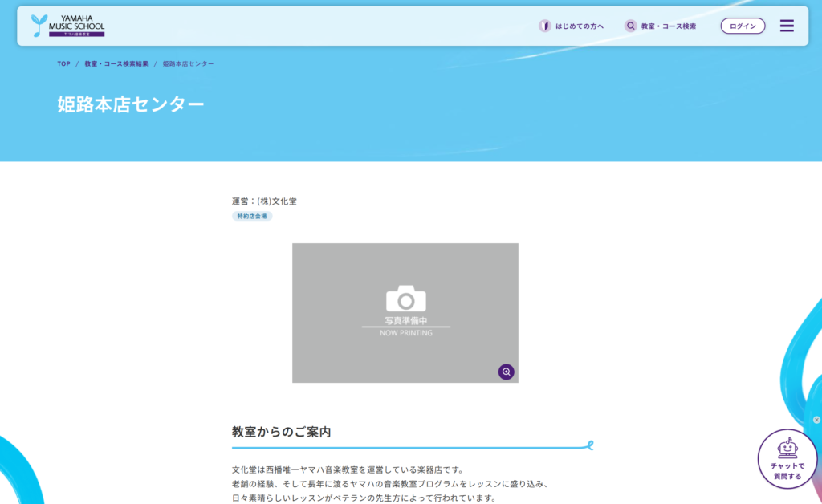Open the hamburger menu icon
The height and width of the screenshot is (504, 822).
click(x=787, y=26)
